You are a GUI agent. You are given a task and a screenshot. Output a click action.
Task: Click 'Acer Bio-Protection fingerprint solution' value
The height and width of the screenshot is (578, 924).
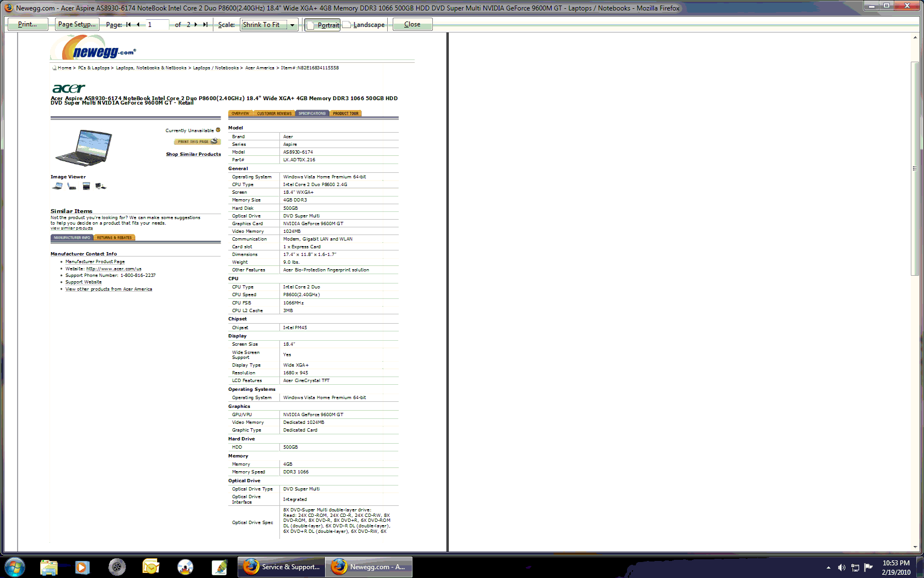[x=326, y=270]
